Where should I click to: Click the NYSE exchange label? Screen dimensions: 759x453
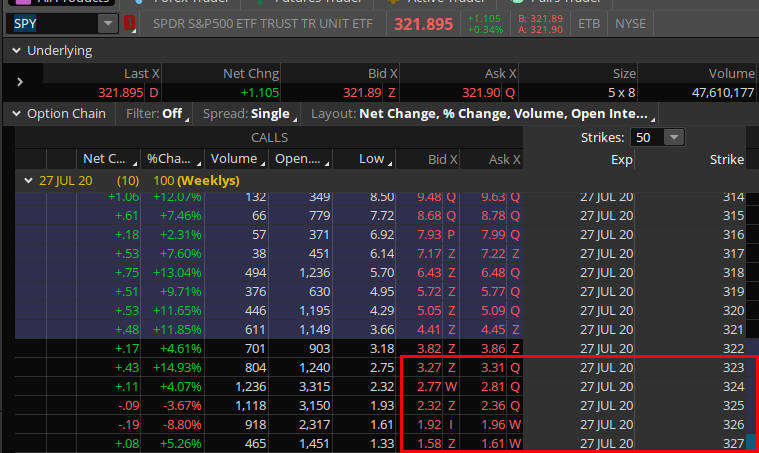coord(630,23)
